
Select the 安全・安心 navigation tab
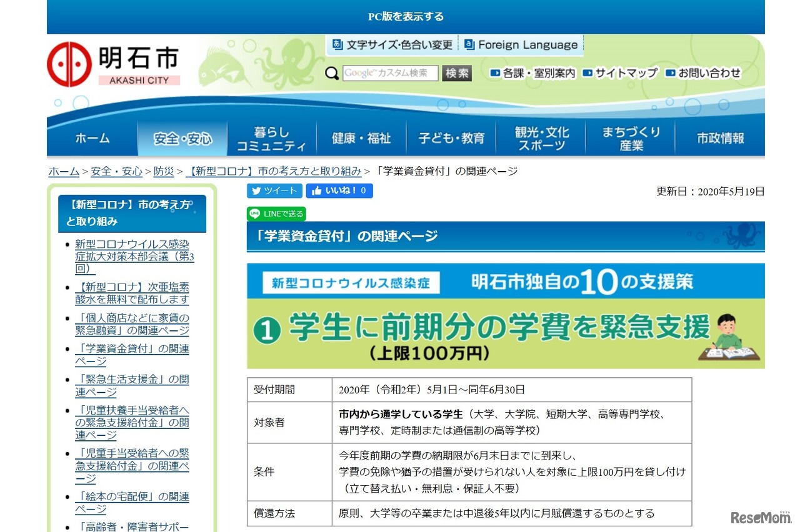pyautogui.click(x=182, y=137)
